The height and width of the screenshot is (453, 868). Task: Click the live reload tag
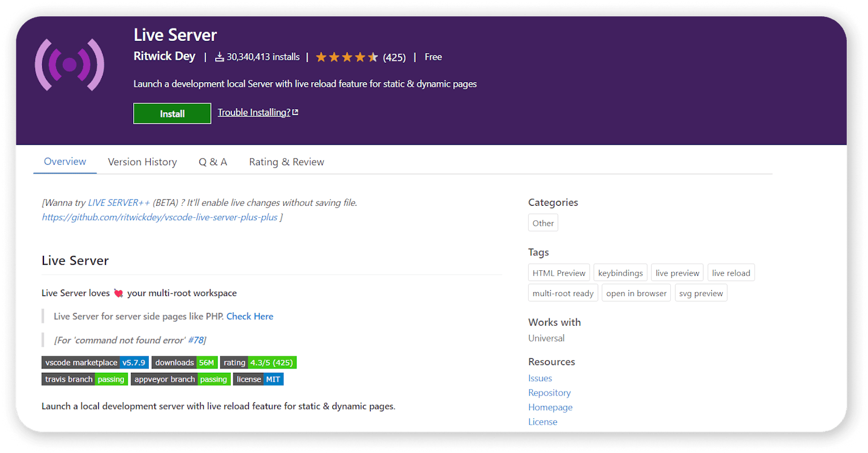(x=731, y=273)
